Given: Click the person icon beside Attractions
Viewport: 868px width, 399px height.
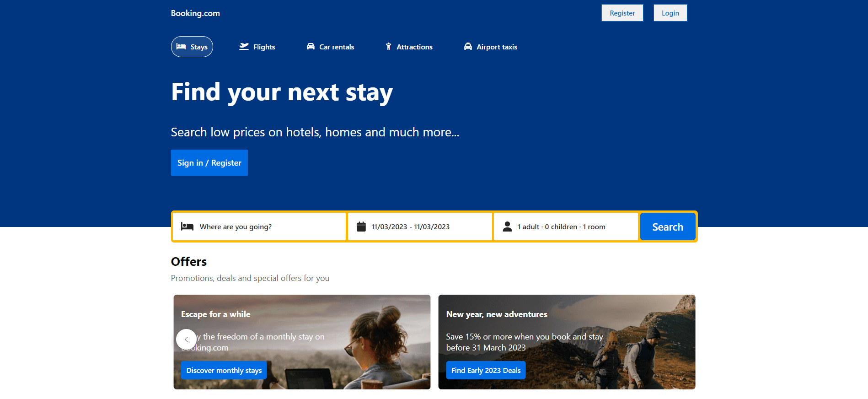Looking at the screenshot, I should click(x=388, y=47).
